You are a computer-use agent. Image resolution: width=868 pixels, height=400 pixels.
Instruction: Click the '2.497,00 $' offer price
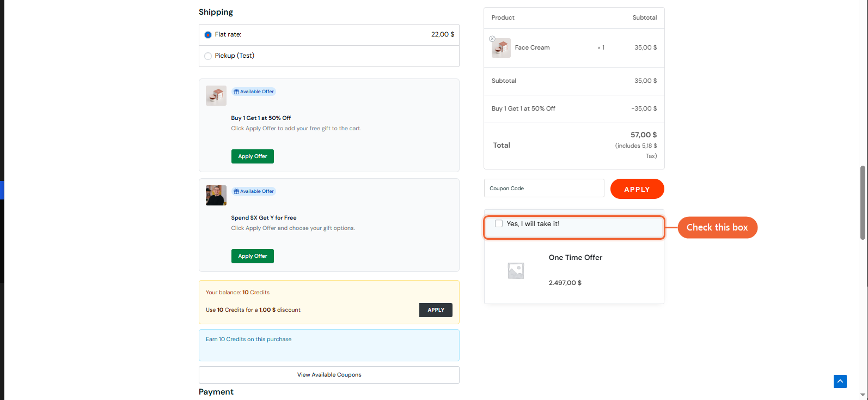click(x=565, y=283)
